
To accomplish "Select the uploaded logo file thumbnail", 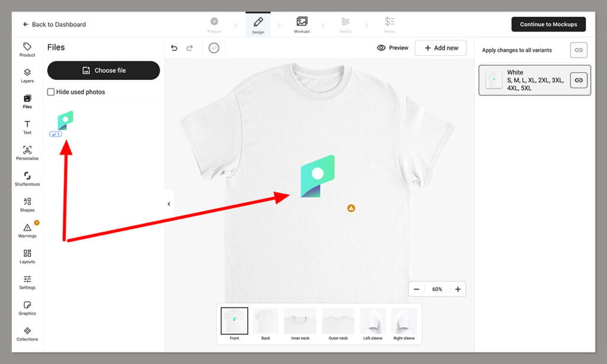I will click(x=65, y=120).
